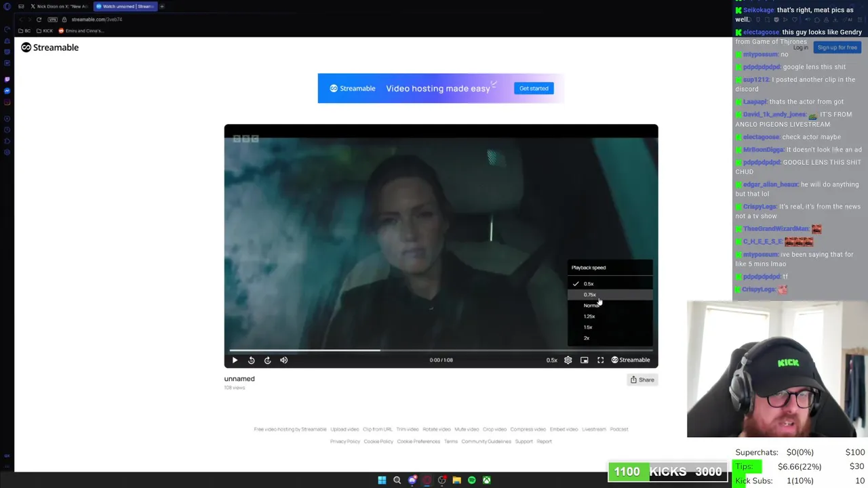The width and height of the screenshot is (868, 488).
Task: Skip forward with the forward icon
Action: [x=267, y=360]
